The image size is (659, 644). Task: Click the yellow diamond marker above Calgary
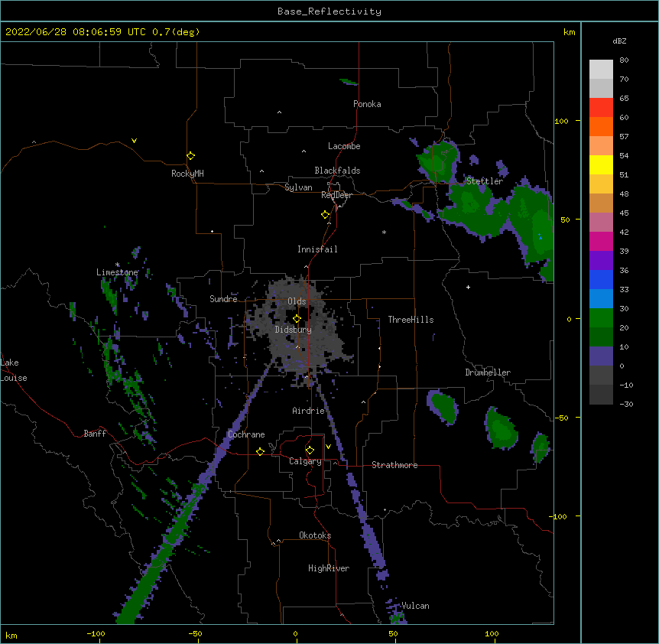pos(310,450)
